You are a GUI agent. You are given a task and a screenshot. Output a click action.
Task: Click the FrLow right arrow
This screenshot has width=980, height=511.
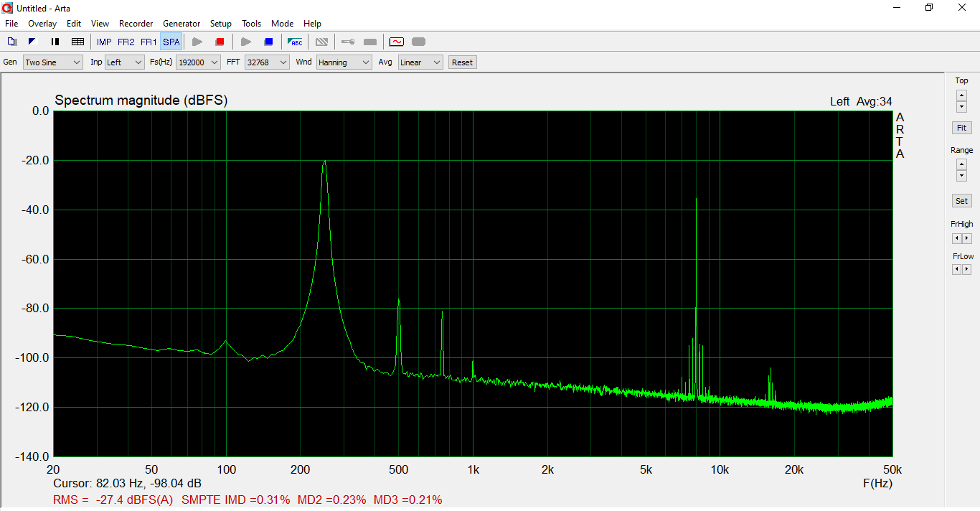point(966,269)
